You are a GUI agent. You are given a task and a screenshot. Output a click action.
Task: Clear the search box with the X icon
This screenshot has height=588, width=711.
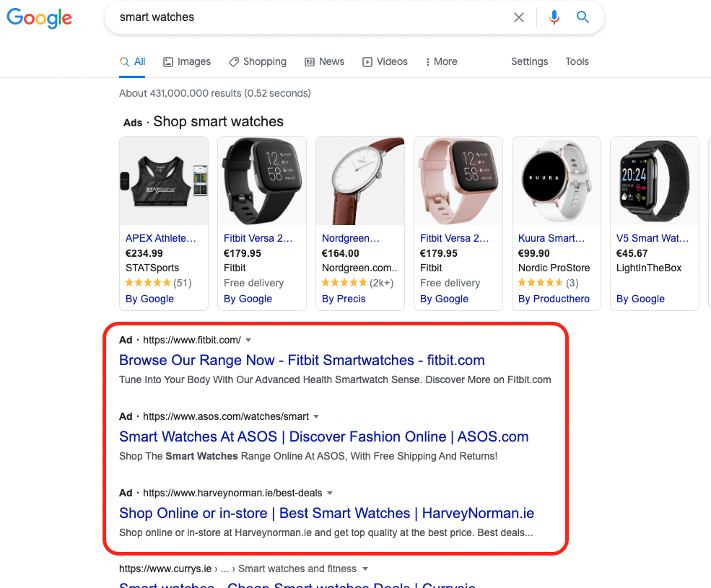click(x=519, y=17)
